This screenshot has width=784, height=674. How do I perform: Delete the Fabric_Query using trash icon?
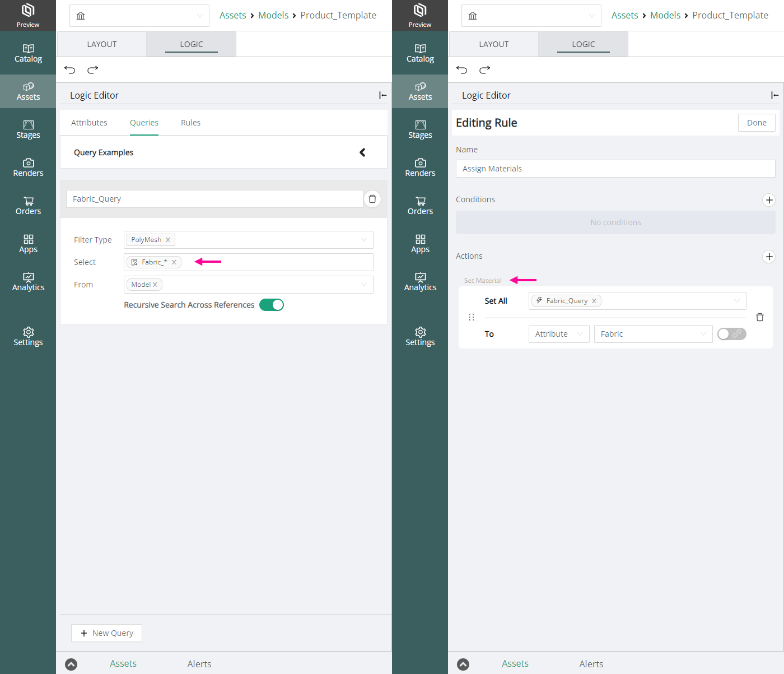[x=372, y=199]
